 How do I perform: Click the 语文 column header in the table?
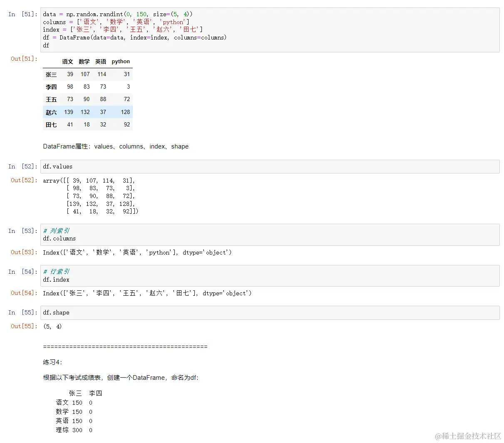tap(67, 62)
